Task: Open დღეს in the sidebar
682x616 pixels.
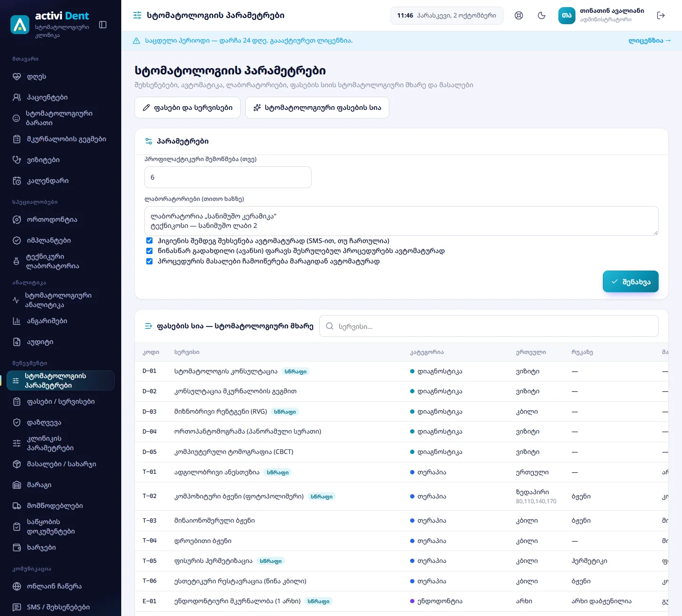Action: point(61,76)
